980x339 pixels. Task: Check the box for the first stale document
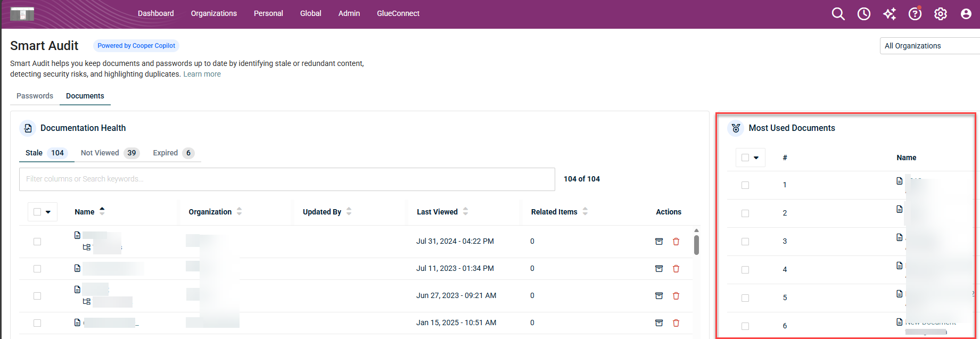37,242
